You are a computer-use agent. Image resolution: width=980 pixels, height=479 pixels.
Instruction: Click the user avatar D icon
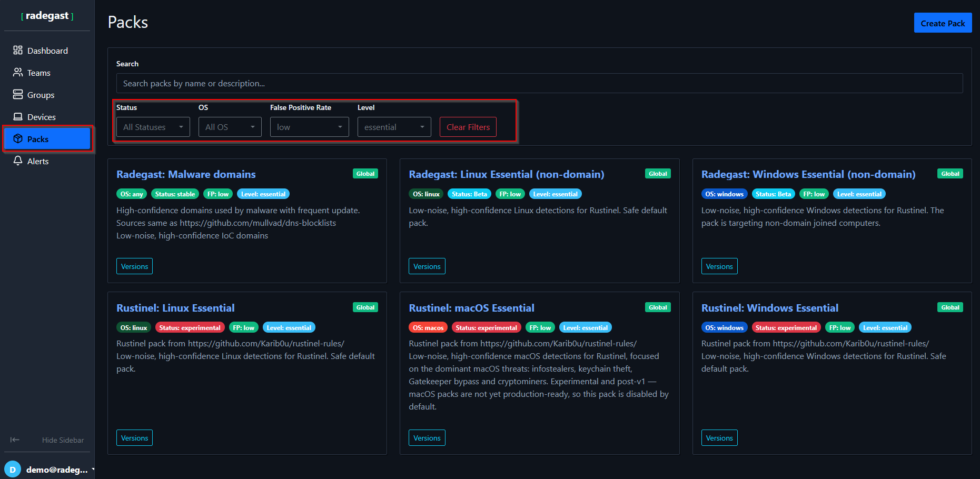click(x=13, y=470)
